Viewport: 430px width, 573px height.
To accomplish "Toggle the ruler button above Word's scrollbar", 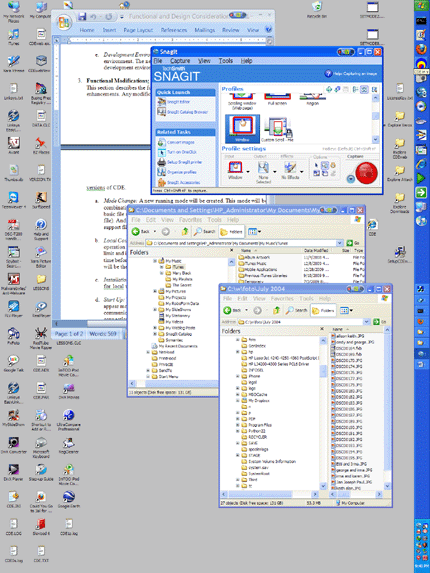I will [x=270, y=41].
